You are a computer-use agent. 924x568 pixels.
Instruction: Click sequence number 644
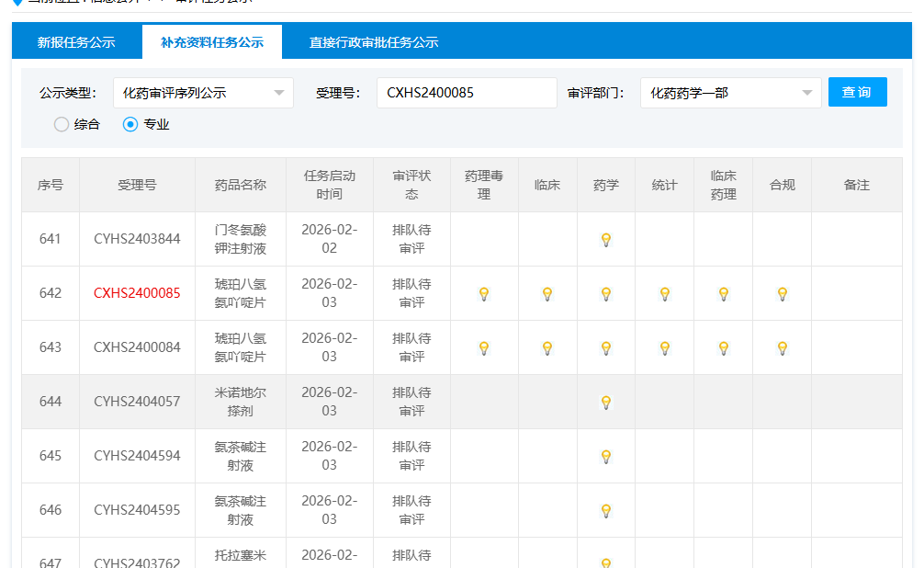coord(51,402)
